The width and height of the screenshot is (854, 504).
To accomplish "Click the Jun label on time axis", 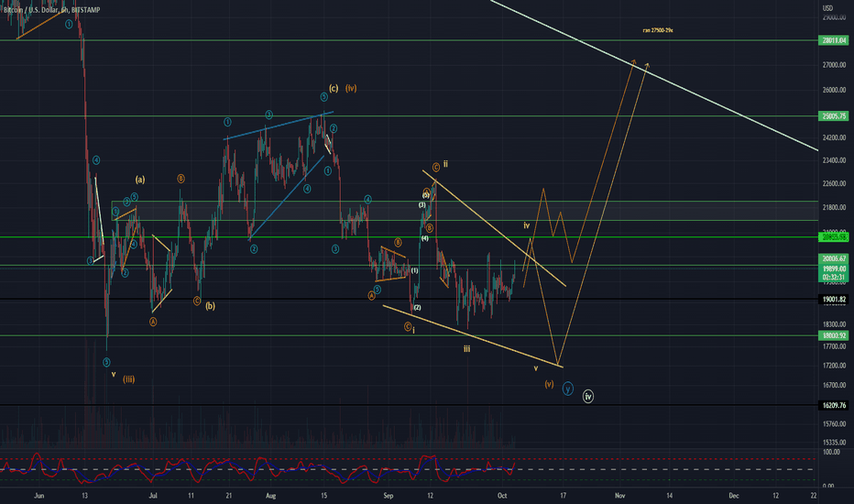I will (38, 496).
